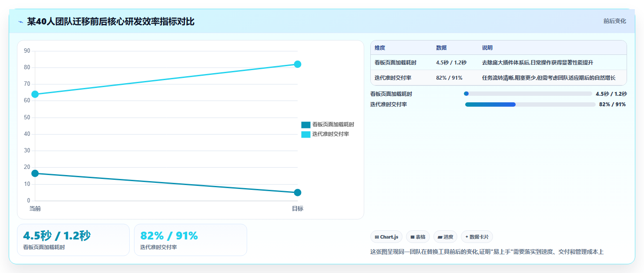Click the 数据 column header

point(441,48)
